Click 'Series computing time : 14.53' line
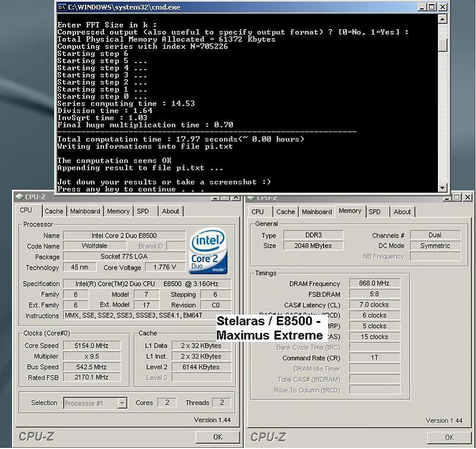The image size is (476, 449). coord(126,104)
